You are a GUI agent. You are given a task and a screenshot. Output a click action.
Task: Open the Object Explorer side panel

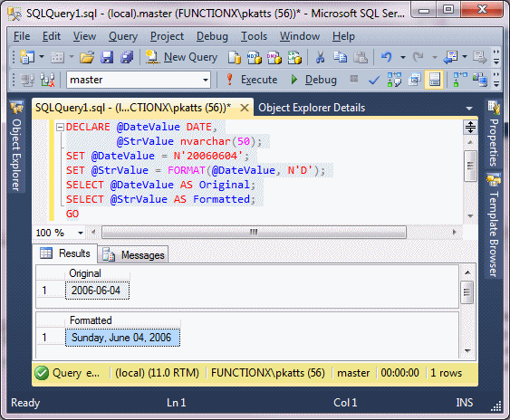(x=16, y=147)
